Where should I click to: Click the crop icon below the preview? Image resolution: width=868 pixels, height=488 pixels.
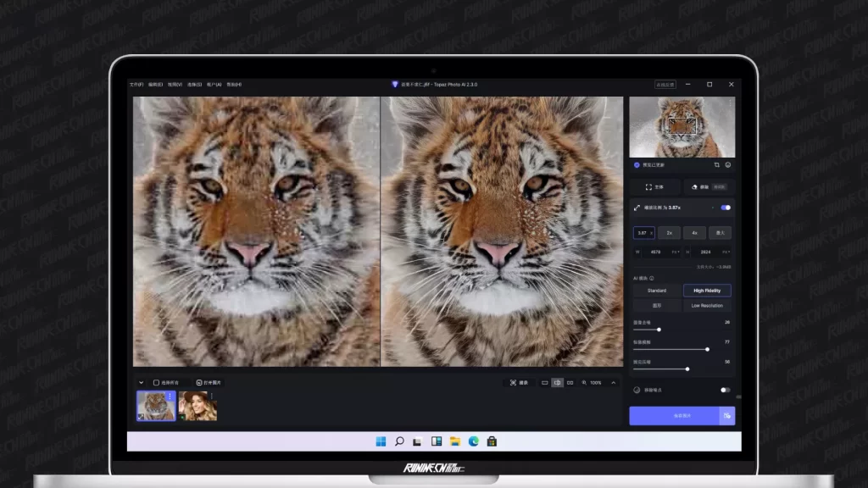[716, 164]
